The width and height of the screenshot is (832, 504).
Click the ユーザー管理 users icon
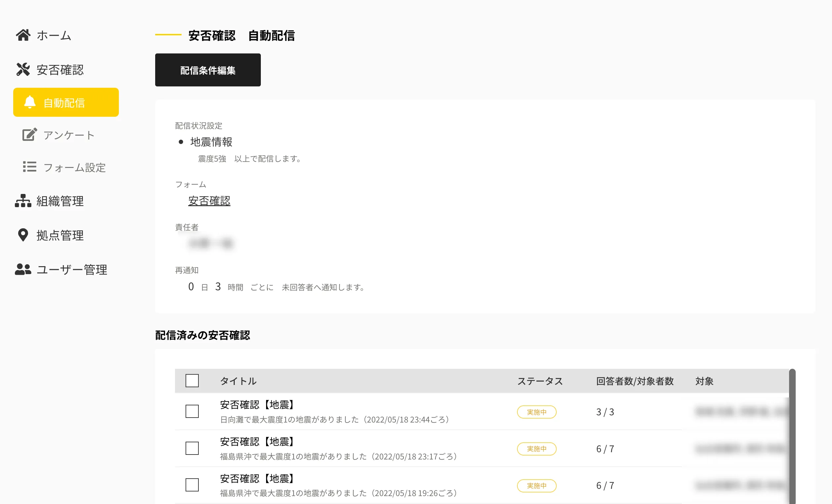tap(23, 269)
